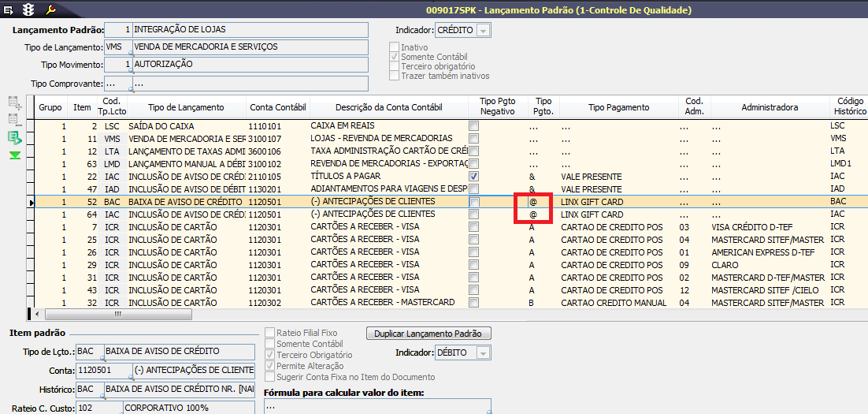Click the list menu icon in title bar
Viewport: 868px width, 414px height.
[x=9, y=9]
